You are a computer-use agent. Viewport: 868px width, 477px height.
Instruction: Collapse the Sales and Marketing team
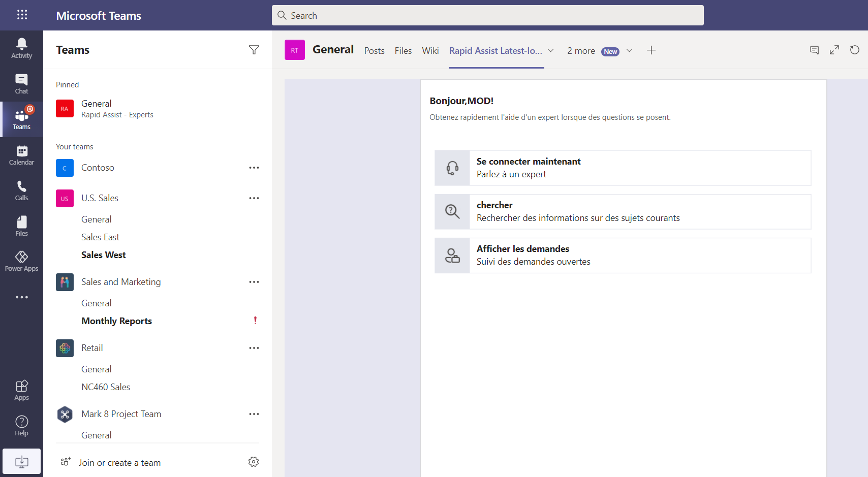121,282
